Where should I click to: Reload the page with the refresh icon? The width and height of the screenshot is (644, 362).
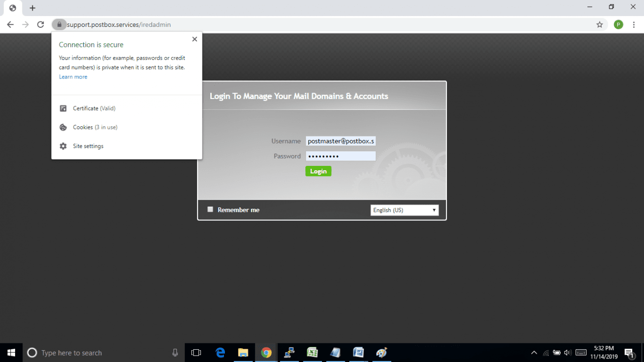(x=40, y=24)
